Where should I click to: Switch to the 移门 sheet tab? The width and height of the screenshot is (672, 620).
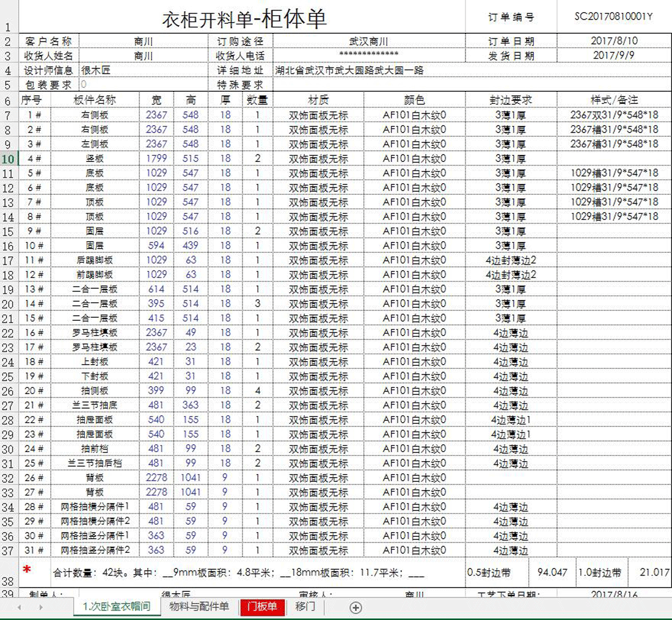(x=305, y=607)
